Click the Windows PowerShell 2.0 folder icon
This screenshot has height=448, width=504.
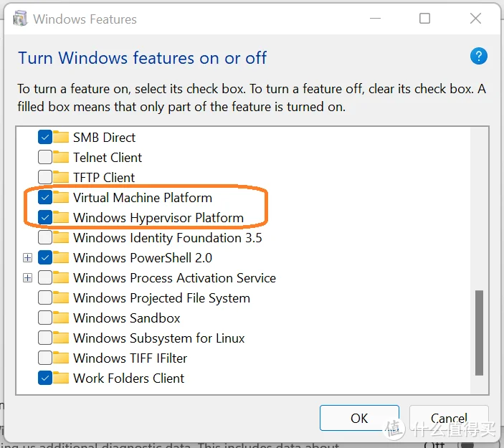coord(61,257)
